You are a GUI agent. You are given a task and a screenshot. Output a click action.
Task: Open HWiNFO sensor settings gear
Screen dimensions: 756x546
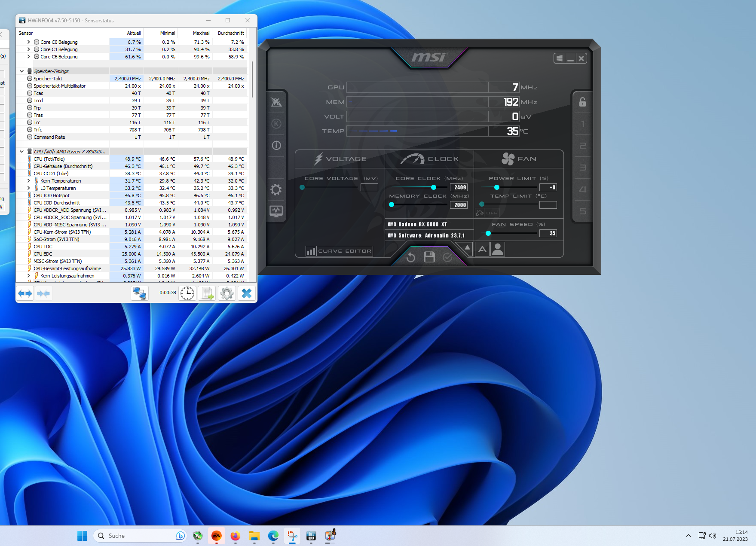pos(227,293)
